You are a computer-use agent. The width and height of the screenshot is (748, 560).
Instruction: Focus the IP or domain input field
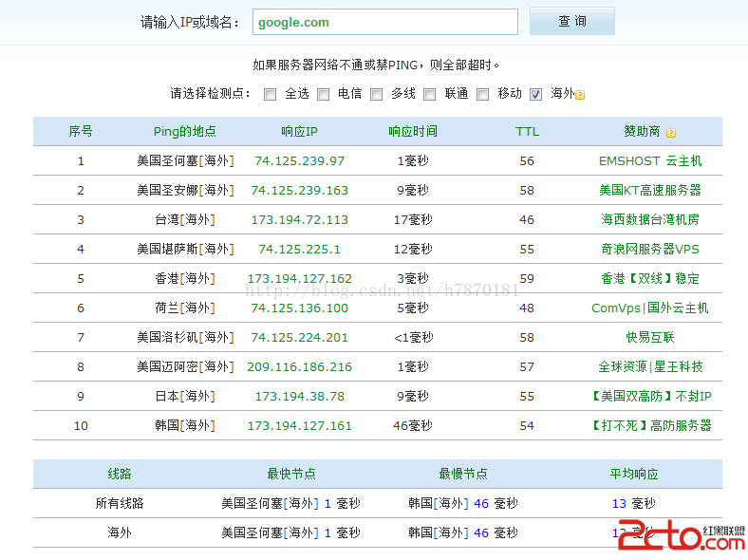click(x=385, y=22)
